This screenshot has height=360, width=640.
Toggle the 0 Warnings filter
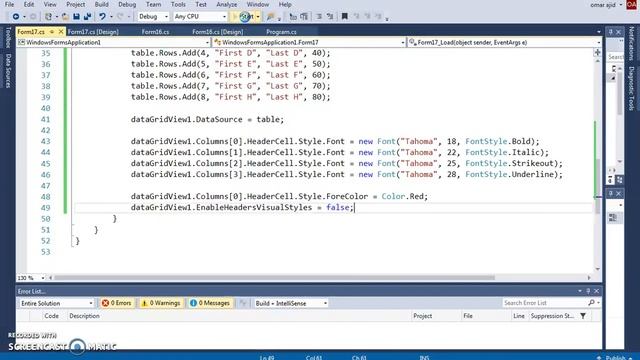pos(161,303)
